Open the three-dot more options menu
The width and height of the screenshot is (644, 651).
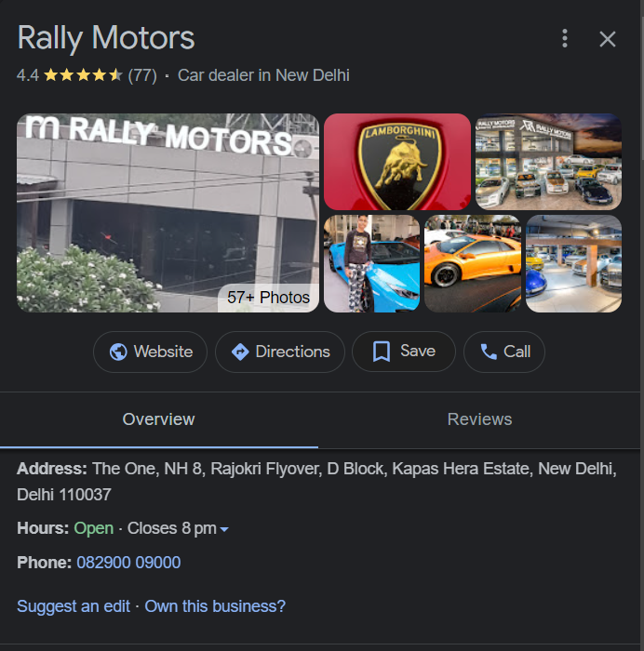(565, 38)
